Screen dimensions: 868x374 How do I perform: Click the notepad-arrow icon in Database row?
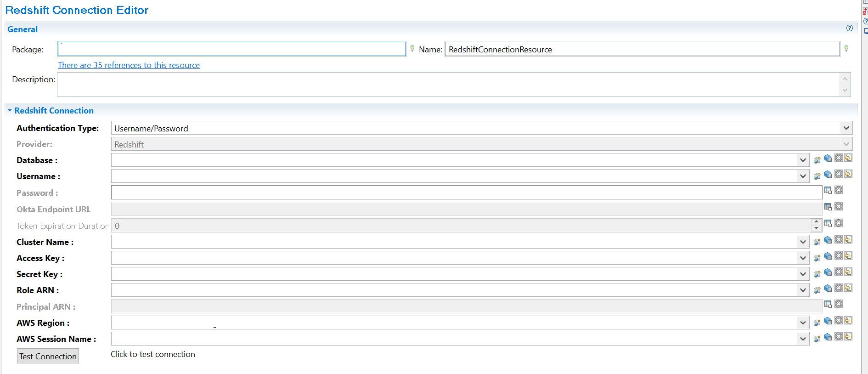tap(848, 158)
